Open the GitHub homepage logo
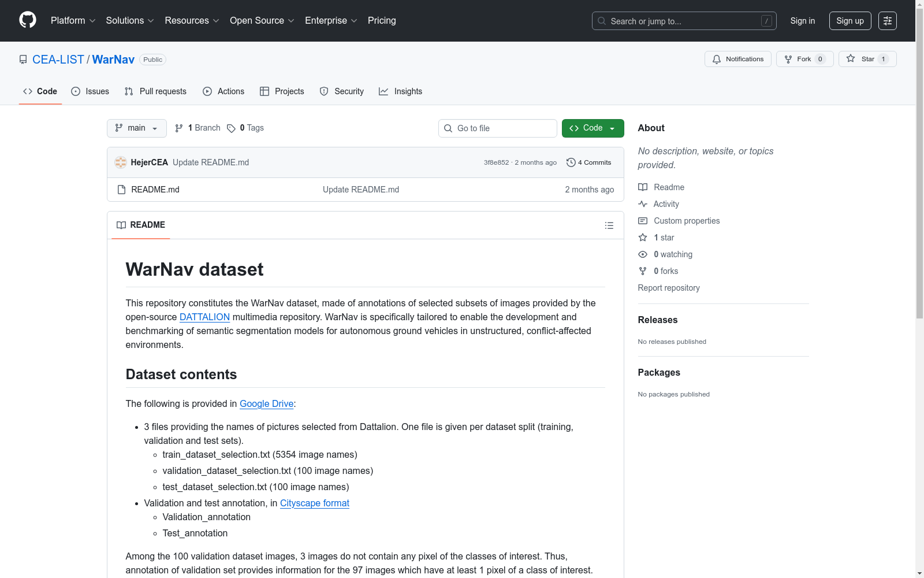The image size is (924, 578). 28,20
